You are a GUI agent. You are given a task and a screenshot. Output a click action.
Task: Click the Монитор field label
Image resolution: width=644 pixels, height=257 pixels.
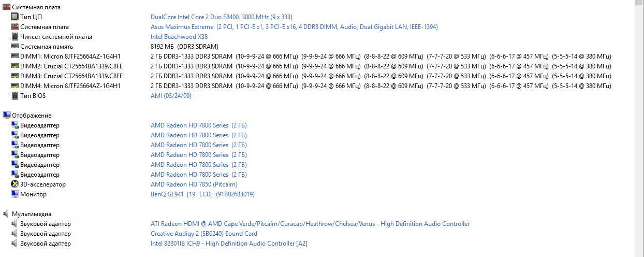click(x=33, y=194)
